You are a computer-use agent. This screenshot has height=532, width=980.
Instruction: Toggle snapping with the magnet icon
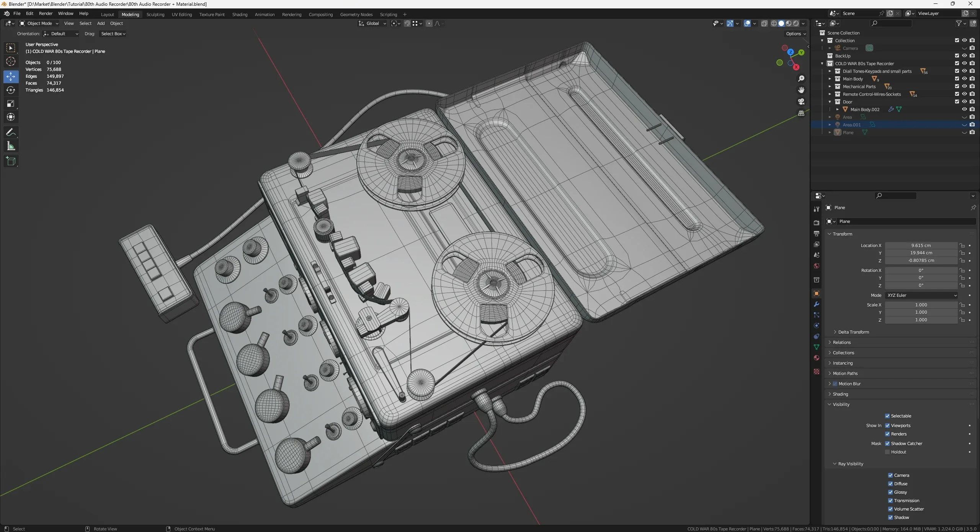[407, 23]
